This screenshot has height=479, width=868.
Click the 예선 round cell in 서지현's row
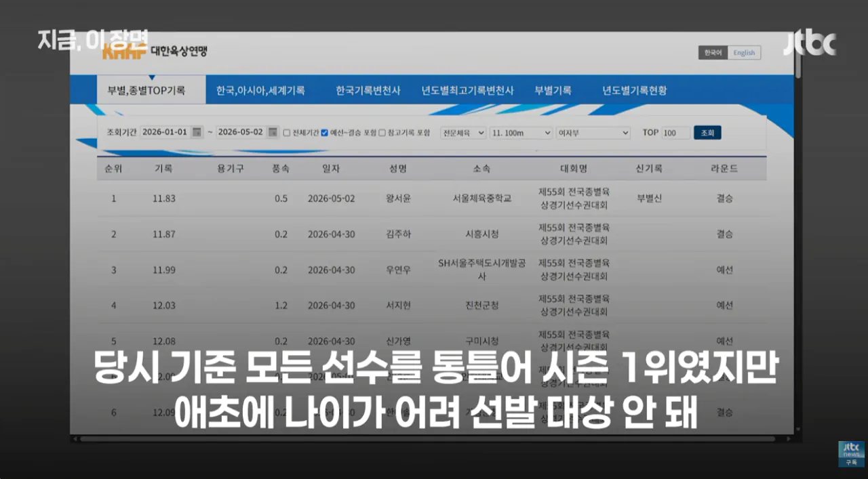[725, 306]
